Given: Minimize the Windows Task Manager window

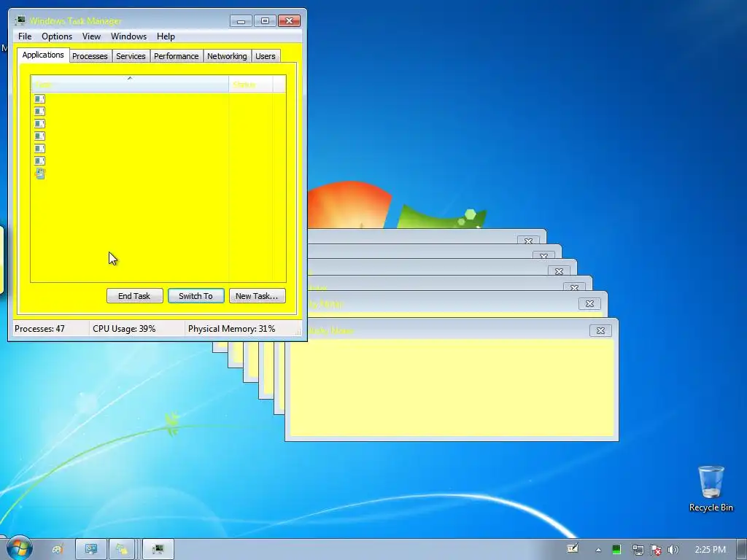Looking at the screenshot, I should pos(241,21).
